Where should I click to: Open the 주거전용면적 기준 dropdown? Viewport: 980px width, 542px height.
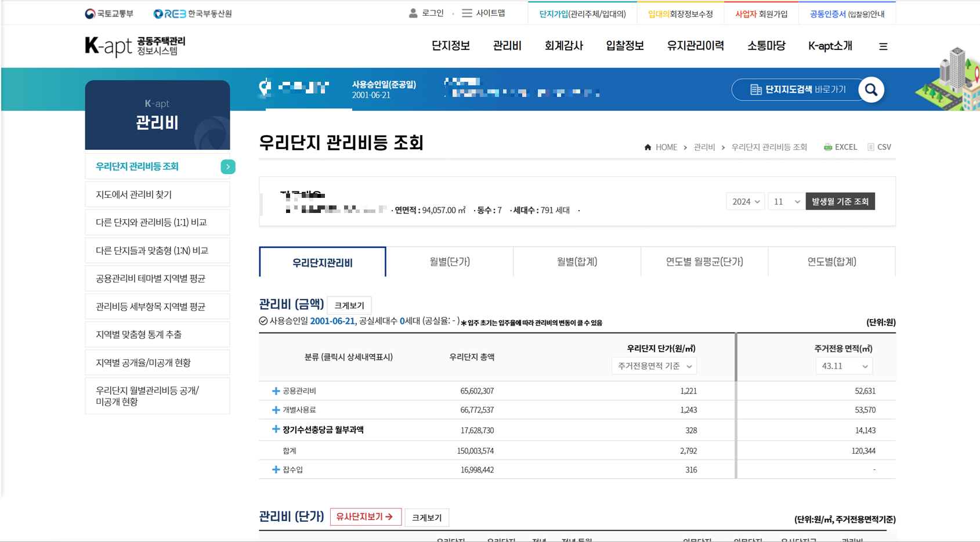(653, 366)
